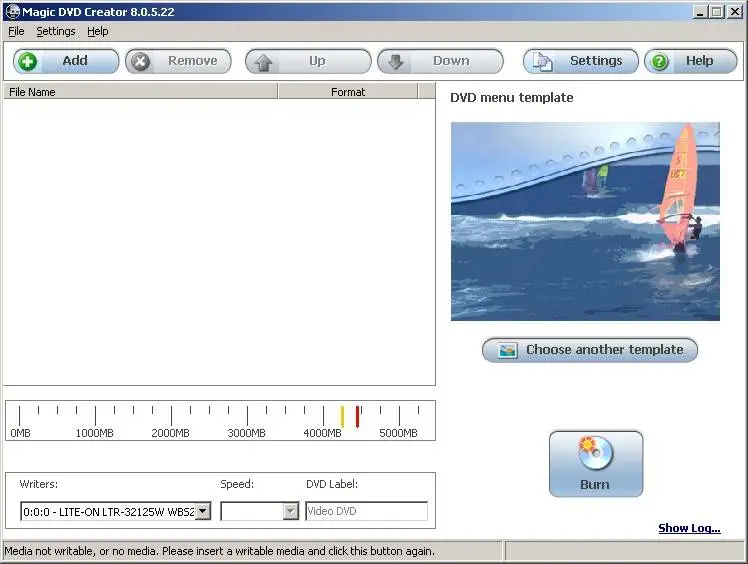
Task: Click the grey X Remove icon
Action: click(141, 62)
